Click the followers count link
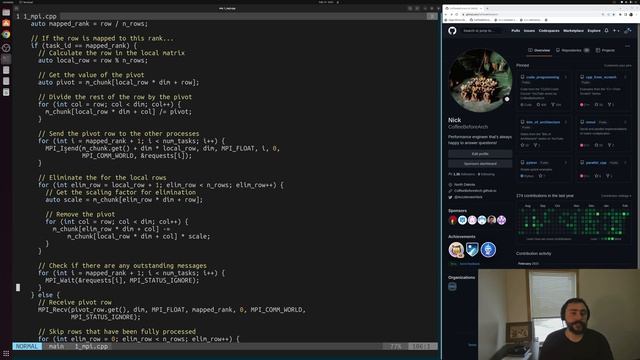640x360 pixels. point(464,174)
